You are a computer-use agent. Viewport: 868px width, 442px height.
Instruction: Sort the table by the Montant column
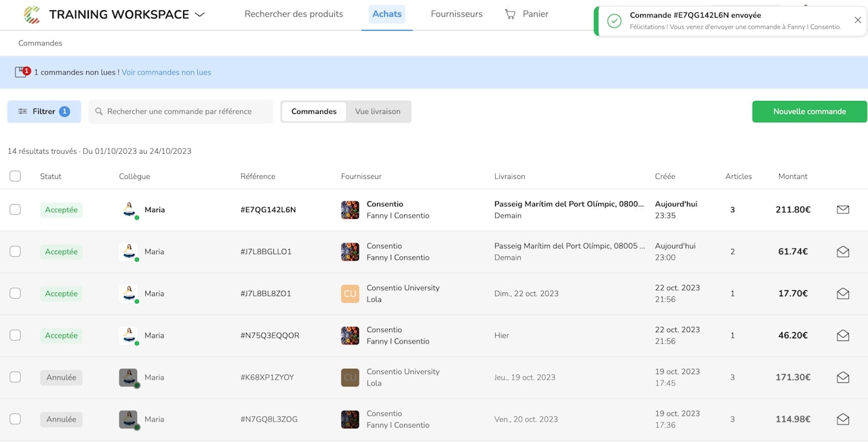point(793,176)
